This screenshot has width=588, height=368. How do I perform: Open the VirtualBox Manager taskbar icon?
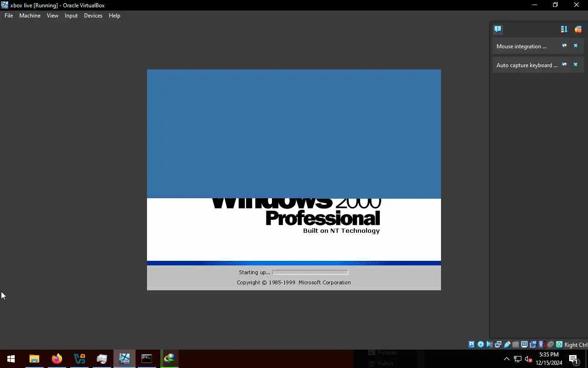(x=79, y=359)
